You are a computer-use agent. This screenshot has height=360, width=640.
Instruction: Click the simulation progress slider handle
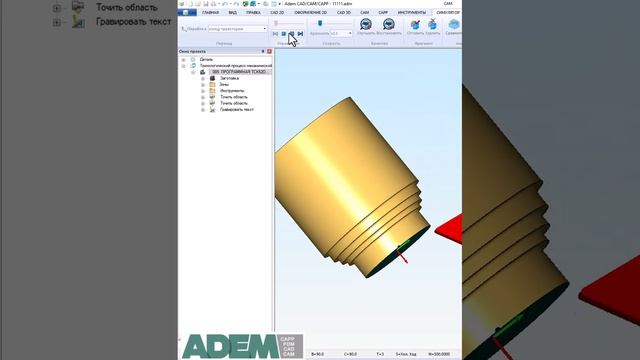click(276, 23)
